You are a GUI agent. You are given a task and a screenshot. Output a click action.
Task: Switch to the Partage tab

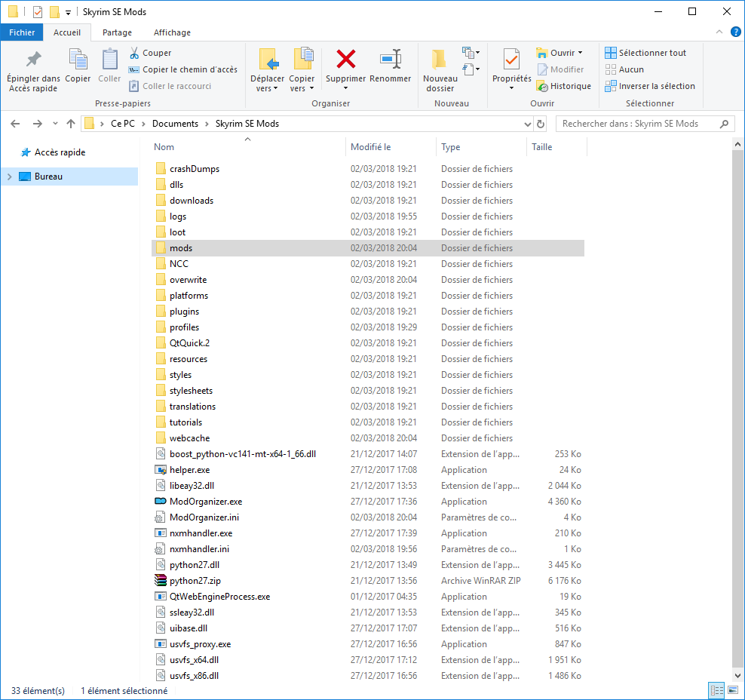pos(118,32)
